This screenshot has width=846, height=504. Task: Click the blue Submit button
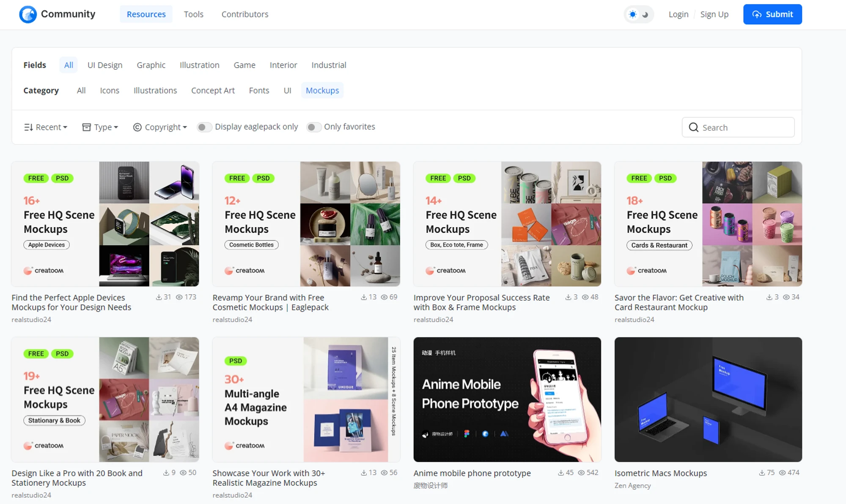(772, 14)
